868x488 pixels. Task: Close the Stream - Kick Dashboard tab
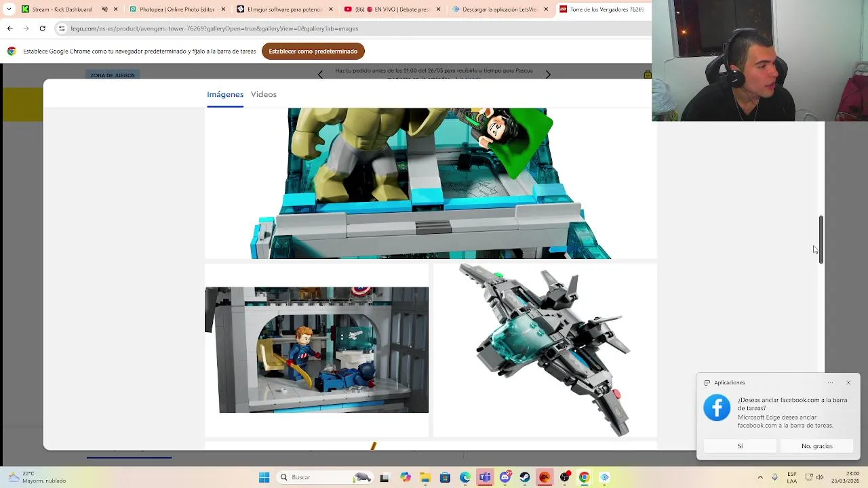click(116, 9)
